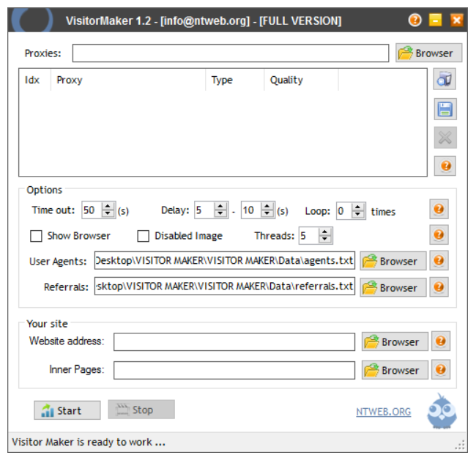This screenshot has height=458, width=476.
Task: Click the Loop value field
Action: (344, 210)
